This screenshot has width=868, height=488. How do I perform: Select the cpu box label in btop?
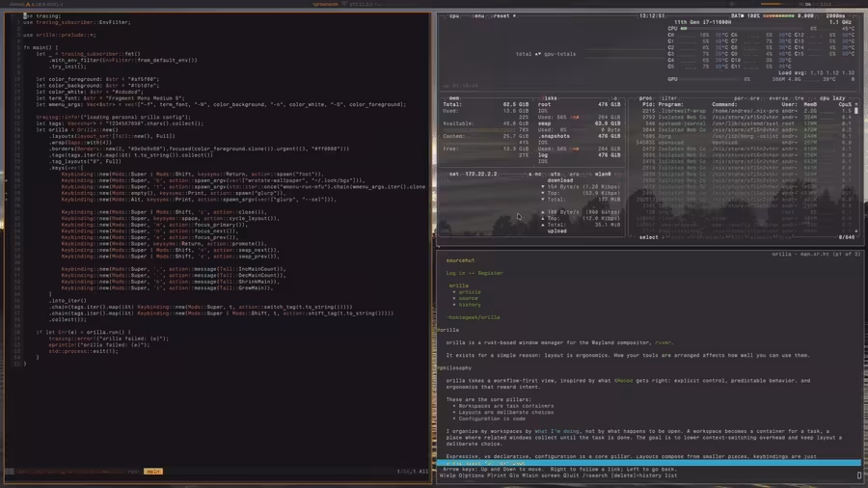click(454, 16)
